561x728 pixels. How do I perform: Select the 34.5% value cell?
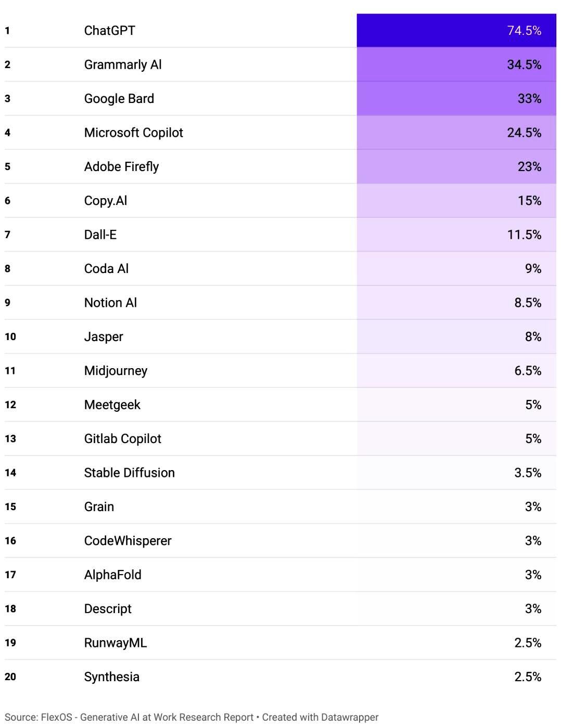[x=456, y=64]
